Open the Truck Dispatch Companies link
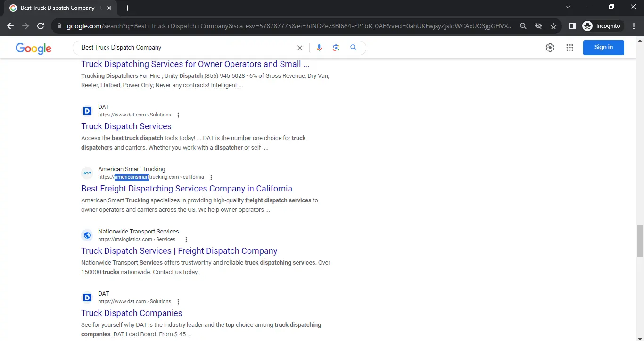The image size is (644, 341). pyautogui.click(x=132, y=313)
